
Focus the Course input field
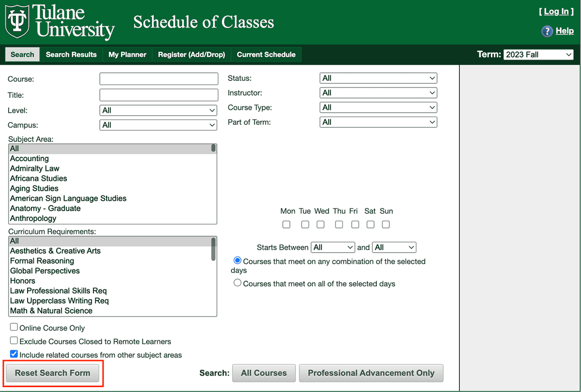(x=159, y=79)
